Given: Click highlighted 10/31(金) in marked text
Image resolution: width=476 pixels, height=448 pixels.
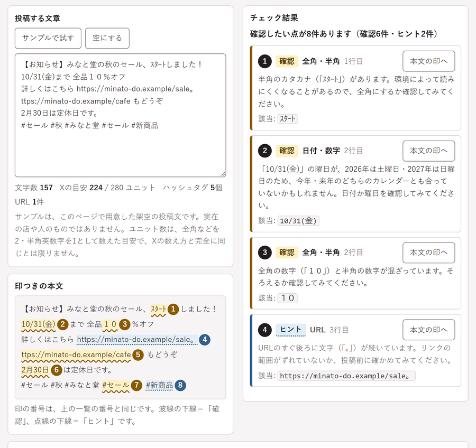Looking at the screenshot, I should click(38, 324).
